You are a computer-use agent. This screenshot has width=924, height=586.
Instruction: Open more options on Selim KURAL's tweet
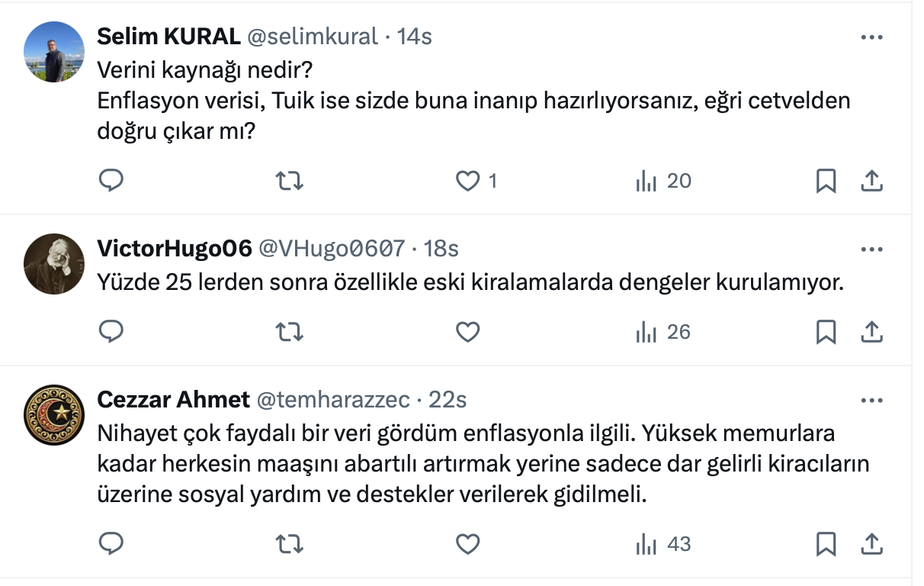[871, 37]
